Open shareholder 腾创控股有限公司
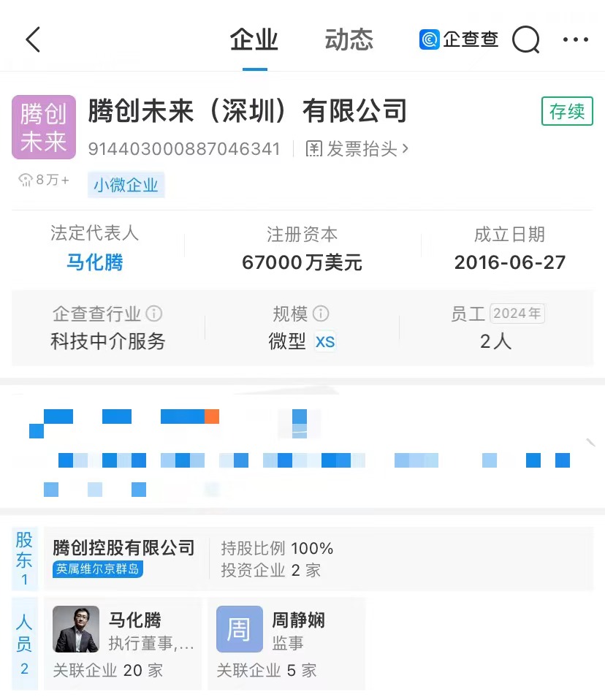 point(123,548)
